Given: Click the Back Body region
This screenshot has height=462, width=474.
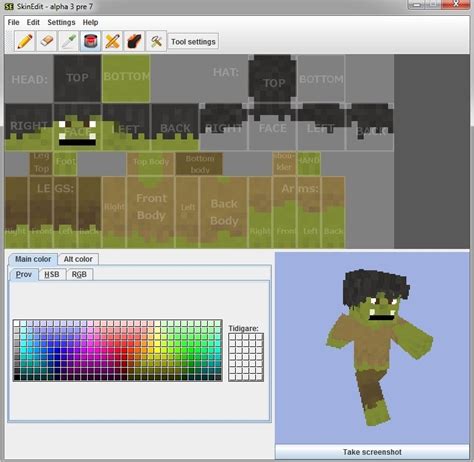Looking at the screenshot, I should 224,212.
